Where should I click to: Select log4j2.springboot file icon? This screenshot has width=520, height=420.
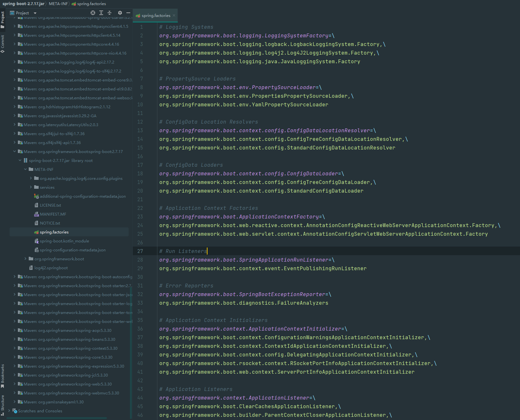click(31, 268)
